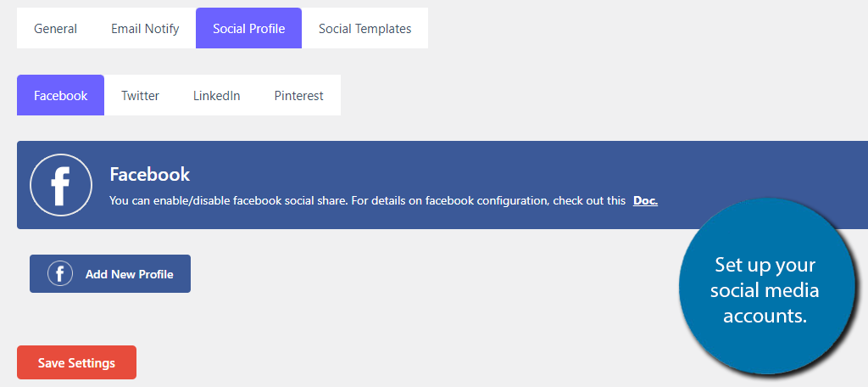
Task: Select the Facebook sub-tab
Action: (61, 95)
